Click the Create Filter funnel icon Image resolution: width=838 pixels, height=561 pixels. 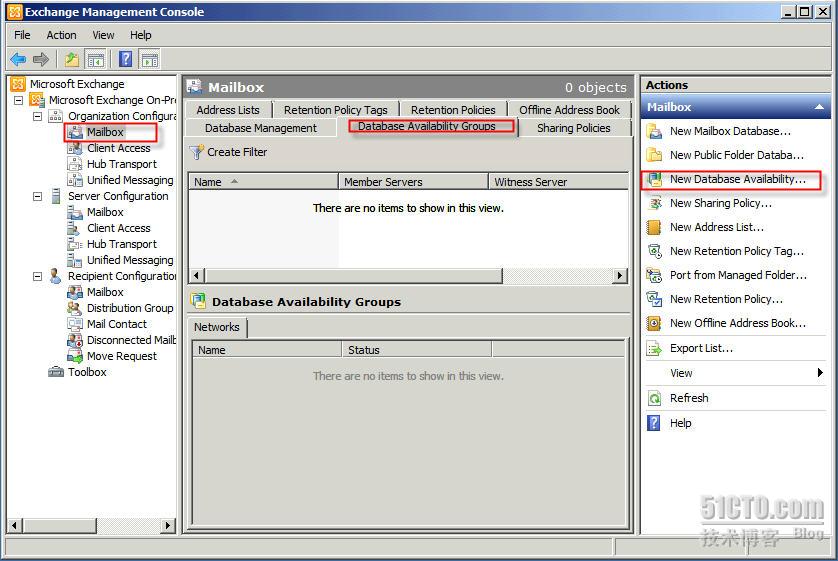click(197, 152)
